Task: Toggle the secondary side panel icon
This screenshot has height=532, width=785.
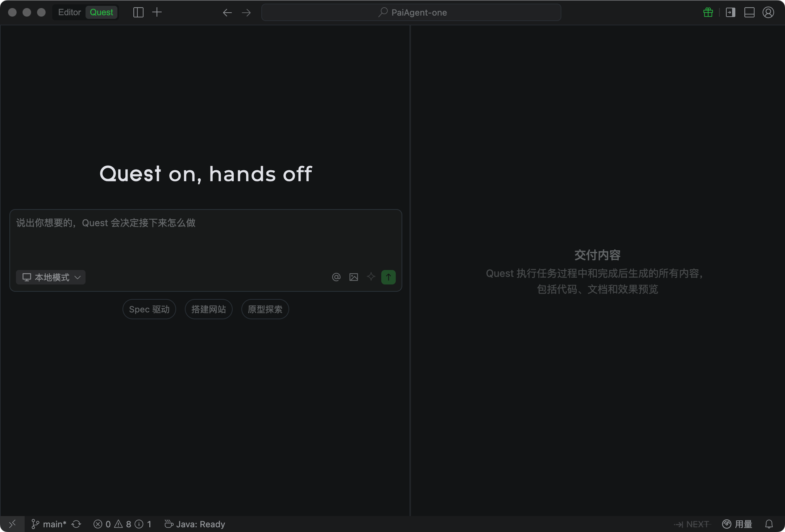Action: (730, 13)
